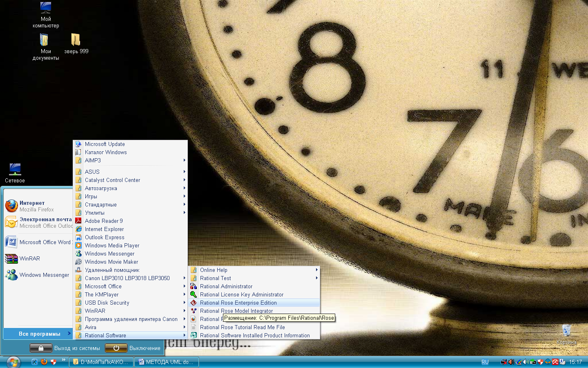
Task: Open Windows Messenger in the Start menu left pane
Action: coord(38,275)
